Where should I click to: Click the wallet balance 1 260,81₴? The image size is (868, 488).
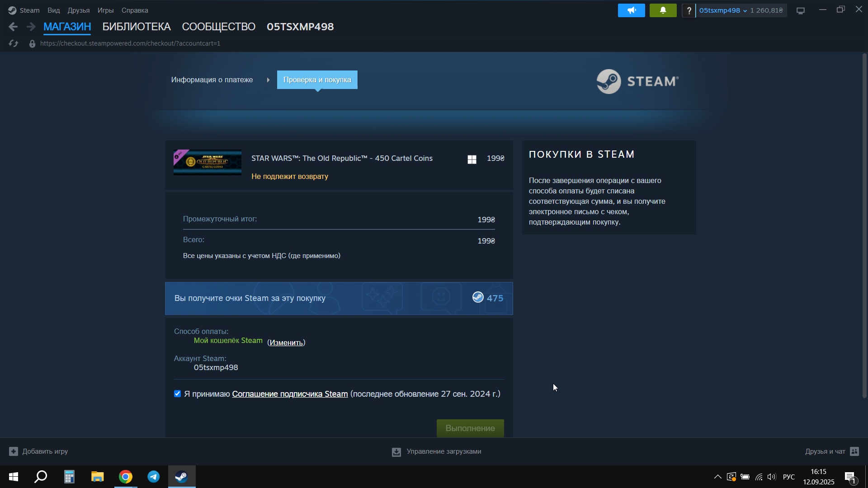click(767, 10)
